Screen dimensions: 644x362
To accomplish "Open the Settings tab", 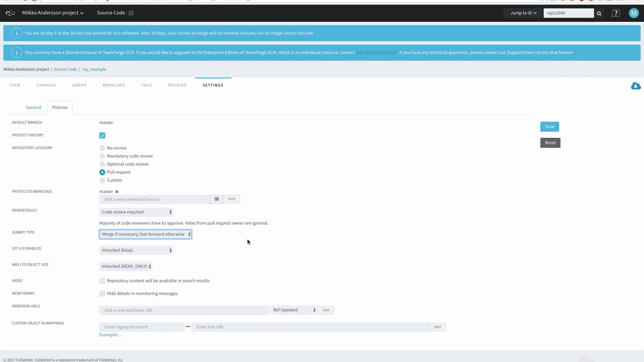I will tap(213, 85).
